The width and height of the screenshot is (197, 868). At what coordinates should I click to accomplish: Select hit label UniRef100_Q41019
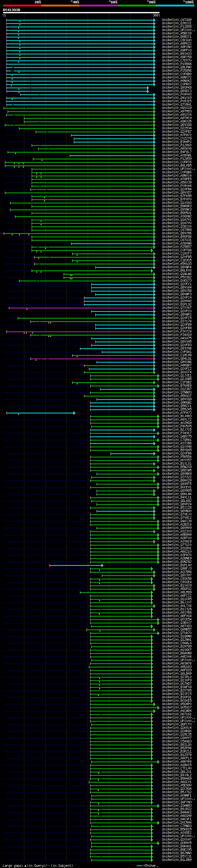pos(177,98)
